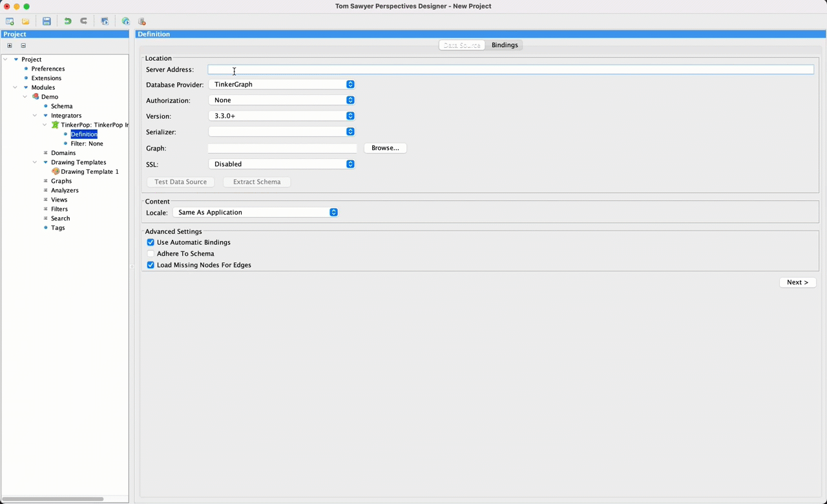Collapse the Modules tree node
This screenshot has width=827, height=504.
(15, 88)
